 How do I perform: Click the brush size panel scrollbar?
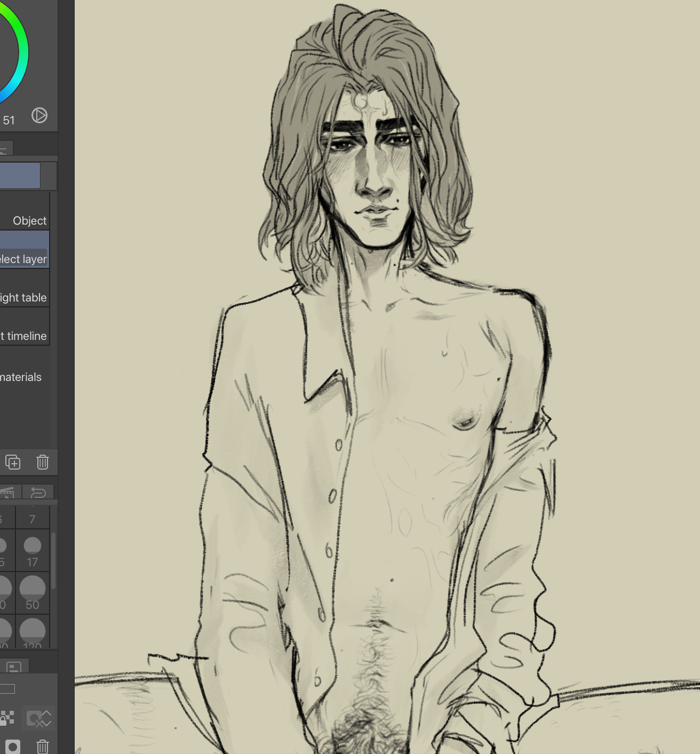tap(53, 560)
